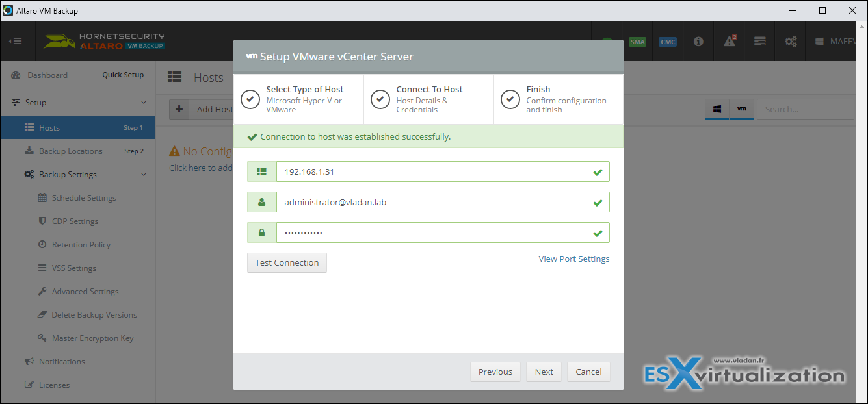Screen dimensions: 868x404
Task: Click the Backup Settings gears icon
Action: pos(29,175)
